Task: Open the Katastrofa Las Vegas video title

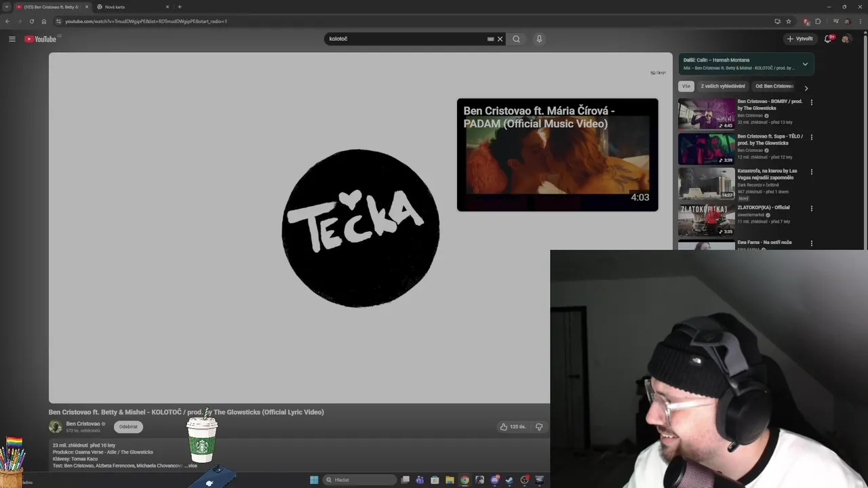Action: click(x=767, y=174)
